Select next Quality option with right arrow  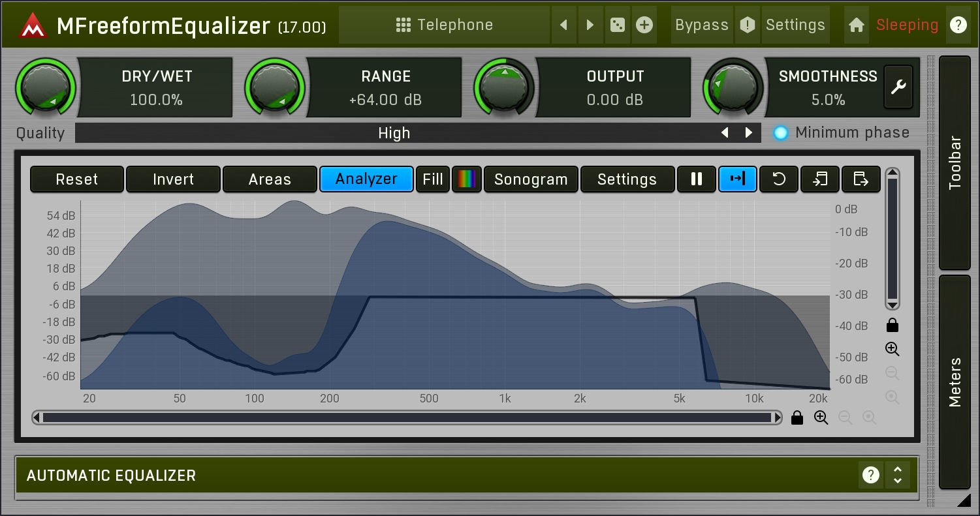click(749, 133)
